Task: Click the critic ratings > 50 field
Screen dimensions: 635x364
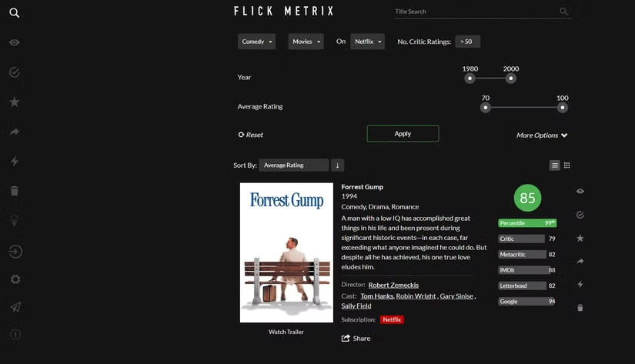Action: pyautogui.click(x=468, y=42)
